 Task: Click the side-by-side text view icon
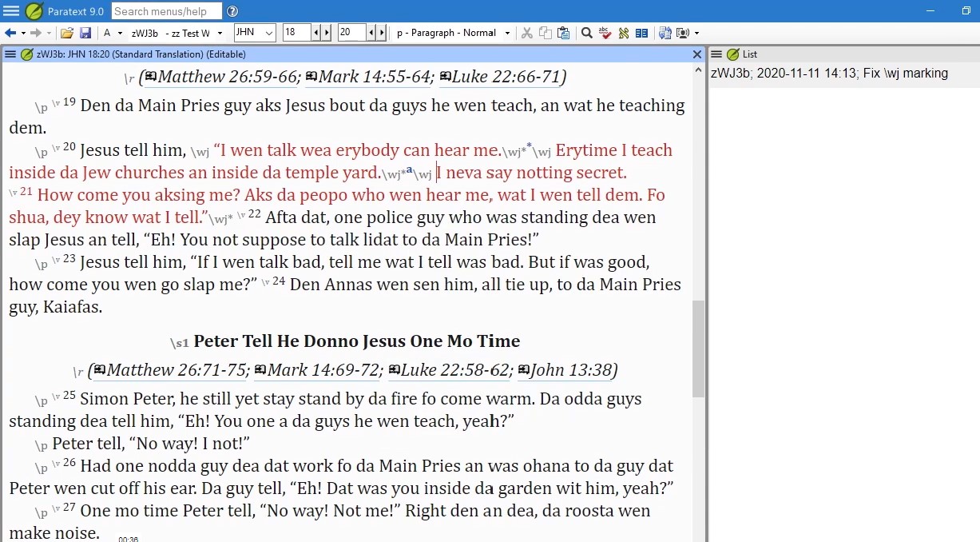[642, 33]
